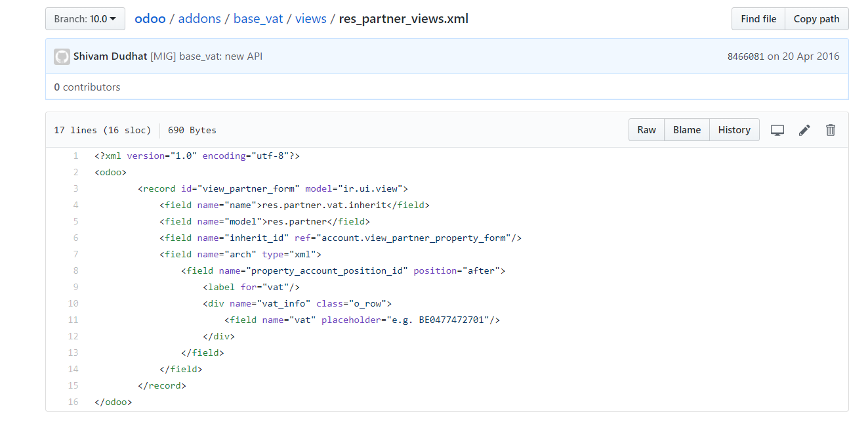This screenshot has height=428, width=868.
Task: Go to the views folder
Action: (310, 18)
